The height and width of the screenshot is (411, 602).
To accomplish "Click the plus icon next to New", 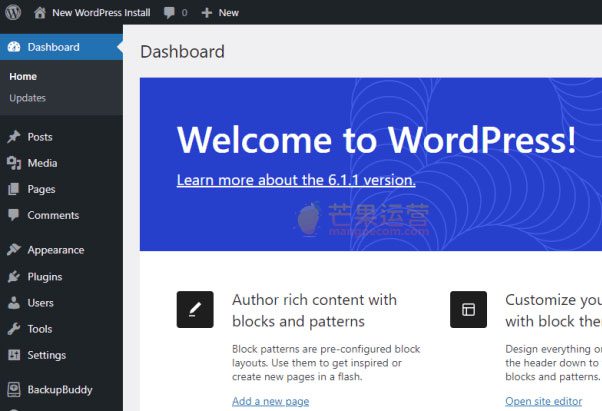I will tap(207, 13).
